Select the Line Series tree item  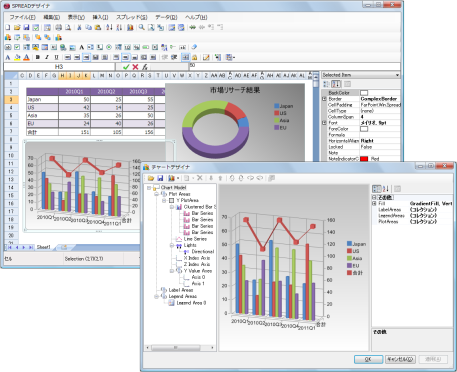tap(195, 239)
